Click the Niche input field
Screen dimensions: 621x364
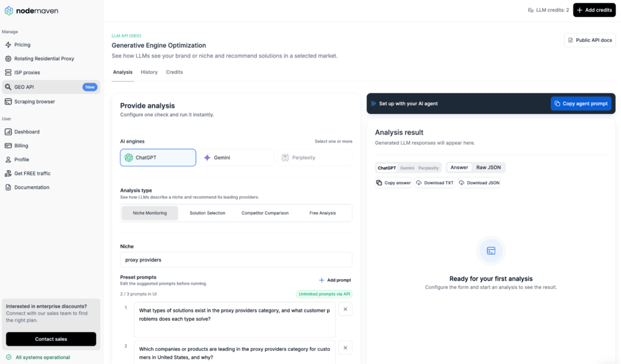point(236,260)
